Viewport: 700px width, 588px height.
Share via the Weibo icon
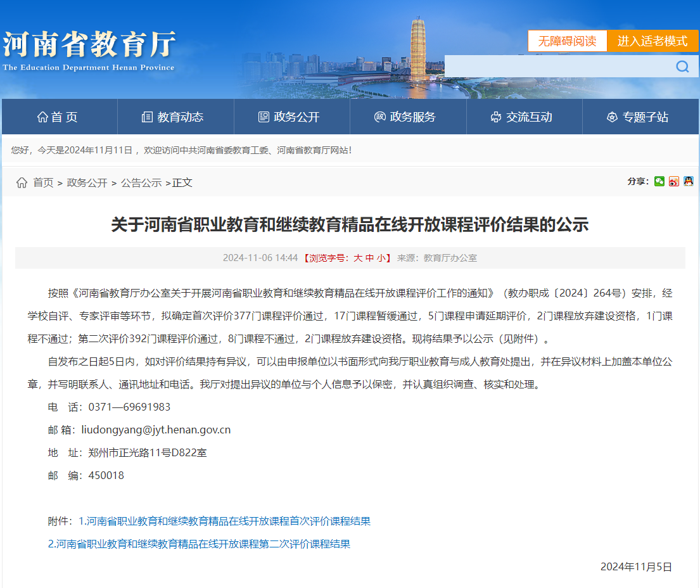[674, 182]
